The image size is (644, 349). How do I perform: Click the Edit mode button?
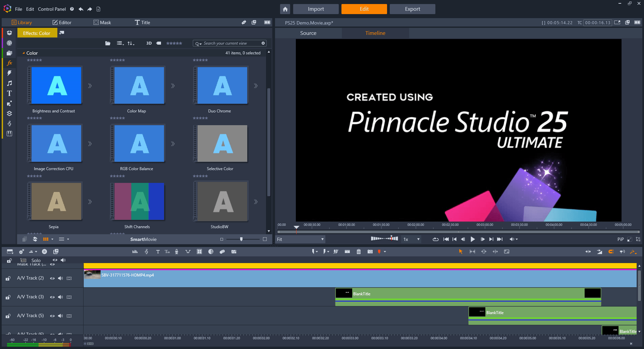pos(364,9)
